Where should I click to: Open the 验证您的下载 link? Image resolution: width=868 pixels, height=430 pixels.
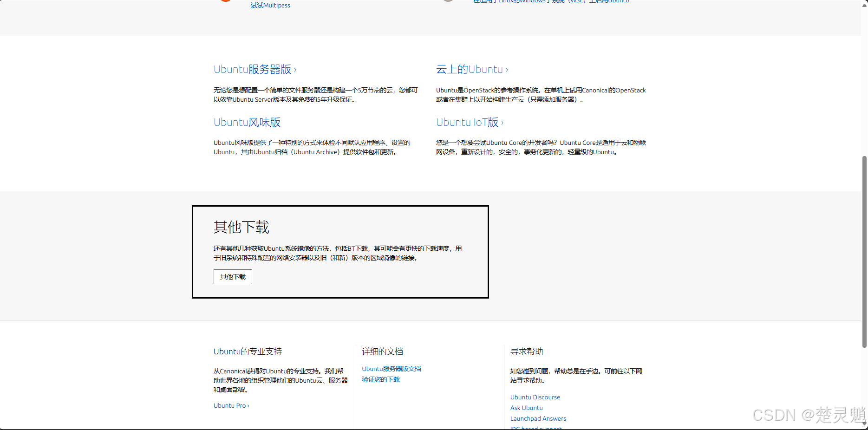click(x=381, y=379)
